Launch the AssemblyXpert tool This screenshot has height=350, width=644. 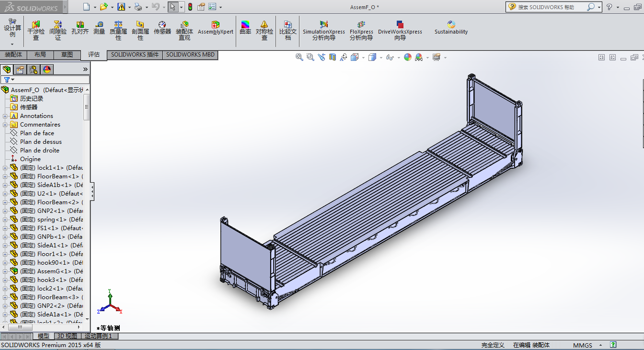[x=216, y=28]
